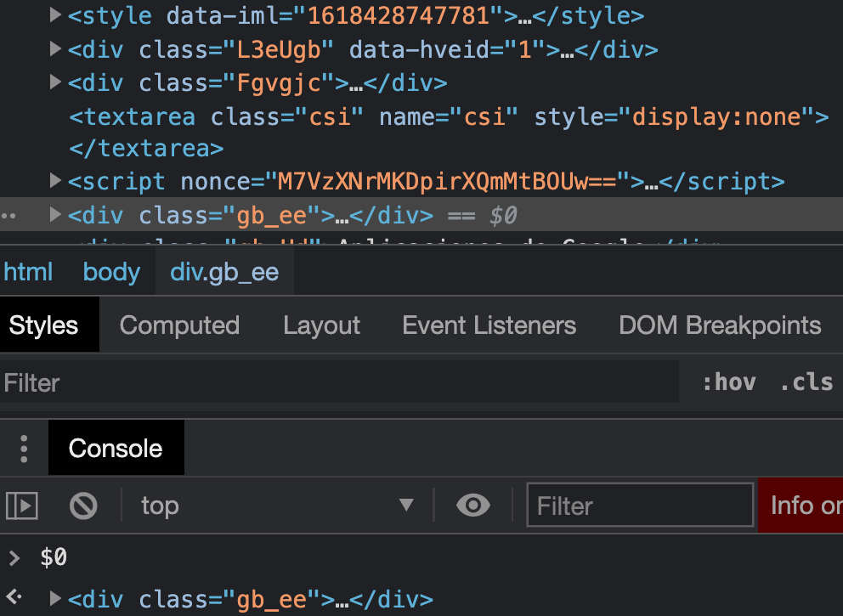Click the L3eUgb class value
This screenshot has width=843, height=616.
click(279, 50)
